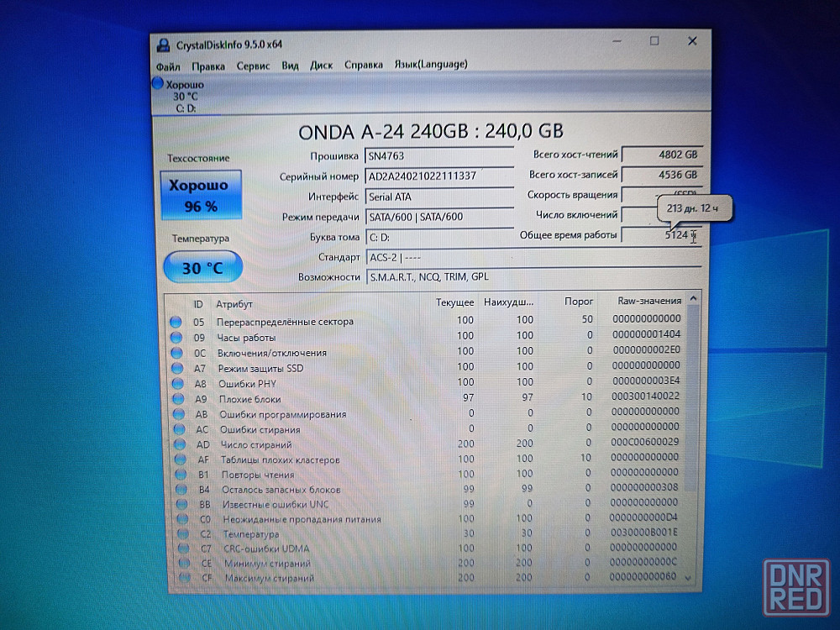Click the Буква тома field C: D:
The height and width of the screenshot is (630, 840).
pos(440,237)
